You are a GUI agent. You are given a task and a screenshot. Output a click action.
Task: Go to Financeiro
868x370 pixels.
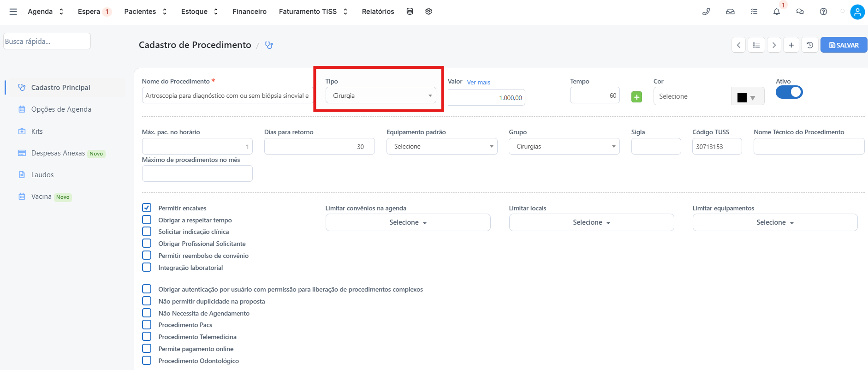[x=250, y=12]
